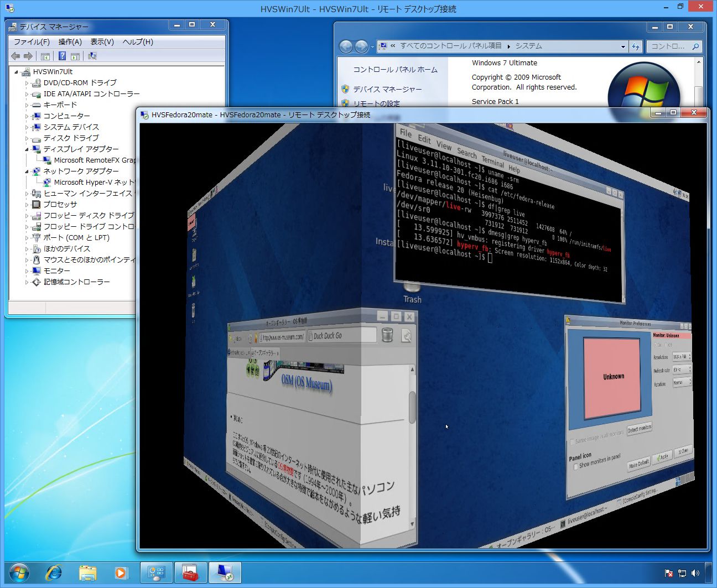Expand the IDE ATA/ATAPI コントローラー node
This screenshot has height=588, width=717.
(27, 94)
